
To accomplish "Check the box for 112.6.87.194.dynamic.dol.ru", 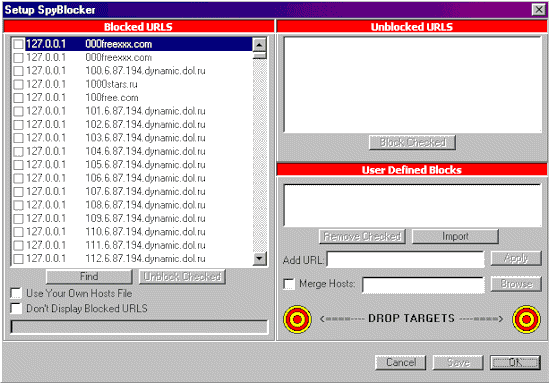I will tap(18, 259).
